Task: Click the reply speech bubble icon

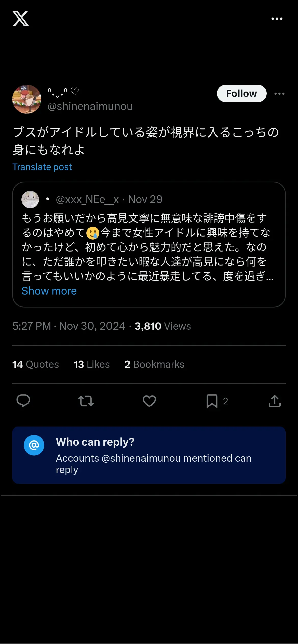Action: [x=23, y=401]
